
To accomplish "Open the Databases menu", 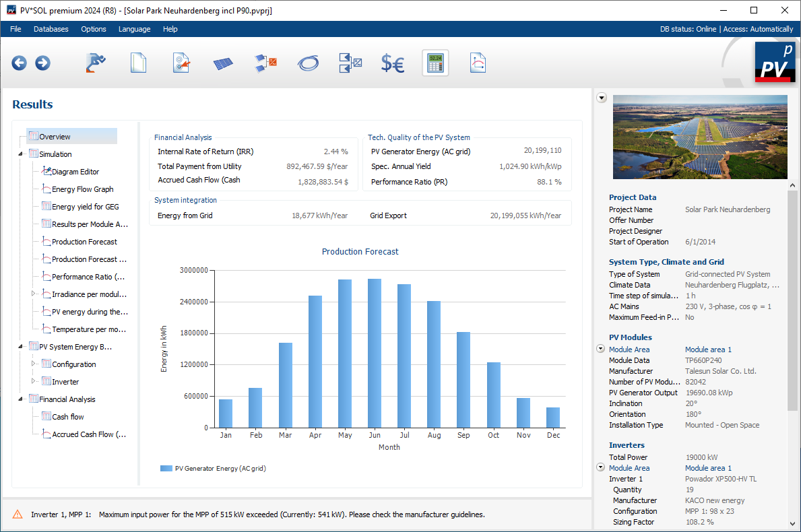I will tap(51, 29).
